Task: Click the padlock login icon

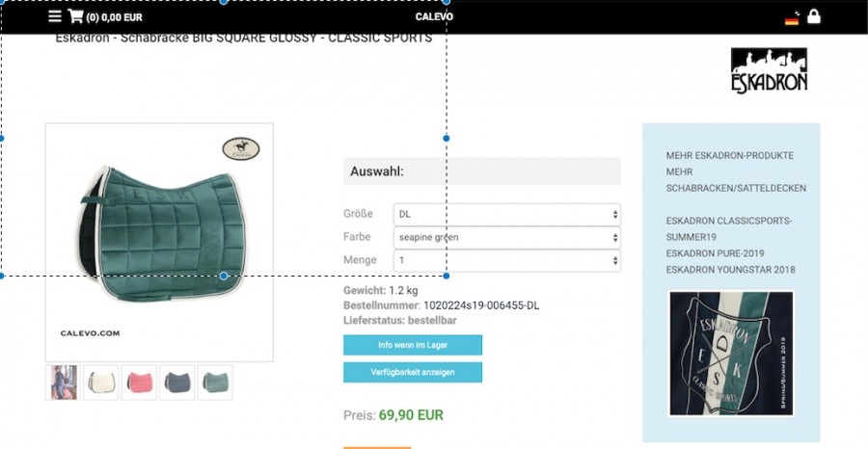Action: point(814,16)
